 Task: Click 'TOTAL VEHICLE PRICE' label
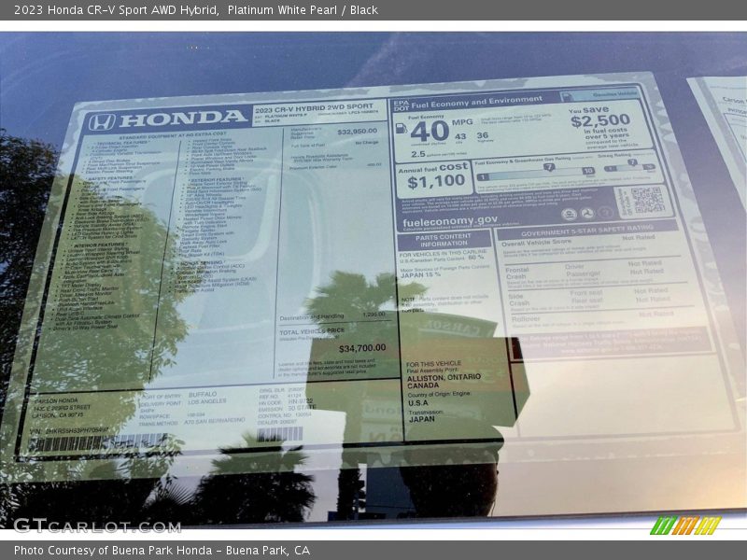tap(312, 331)
